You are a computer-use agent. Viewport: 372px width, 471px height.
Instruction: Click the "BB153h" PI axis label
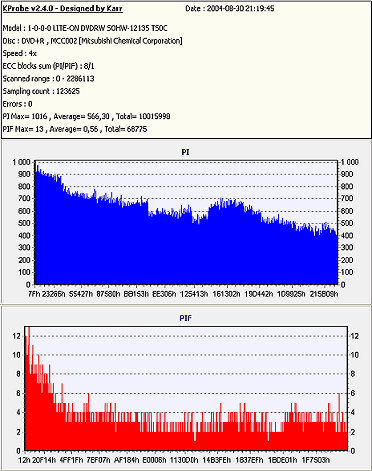pos(136,294)
